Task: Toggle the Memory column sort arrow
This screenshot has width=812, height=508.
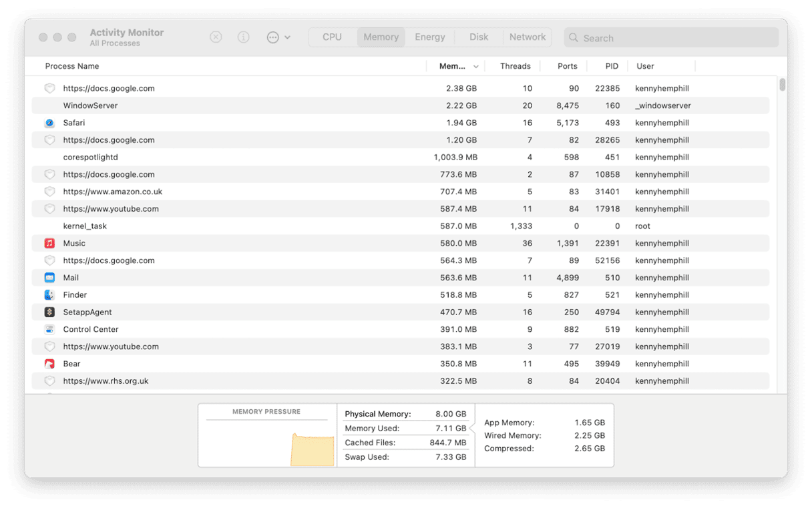Action: pos(476,67)
